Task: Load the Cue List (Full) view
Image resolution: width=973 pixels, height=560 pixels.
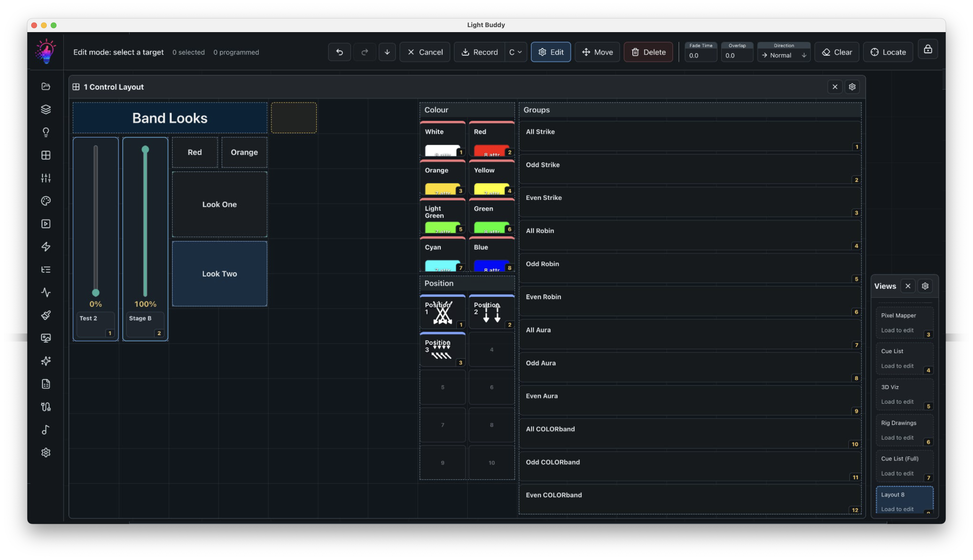Action: (905, 466)
